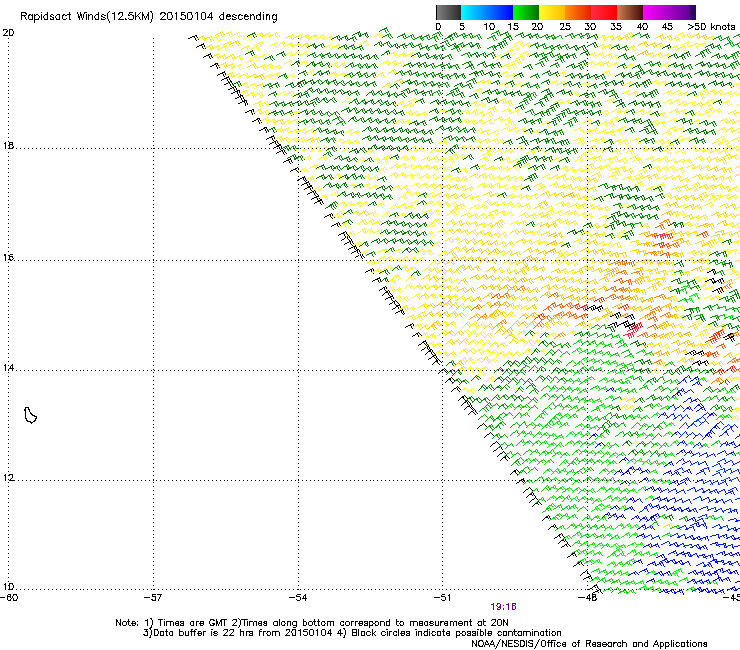Click the "-54" longitude axis label
This screenshot has width=740, height=650.
(298, 598)
